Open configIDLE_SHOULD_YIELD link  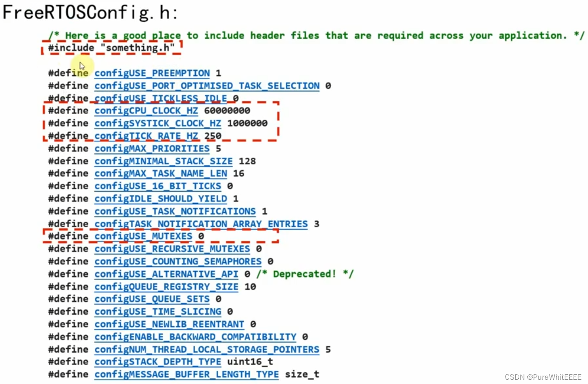point(161,199)
